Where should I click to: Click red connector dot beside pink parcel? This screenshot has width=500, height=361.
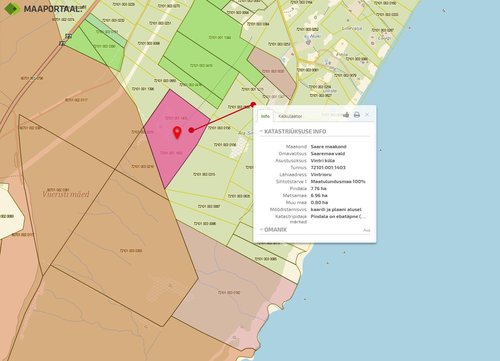[191, 130]
